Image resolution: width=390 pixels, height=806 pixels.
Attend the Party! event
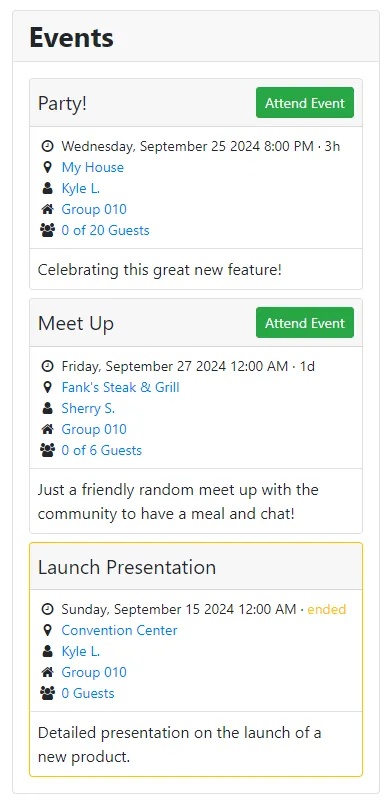coord(305,103)
